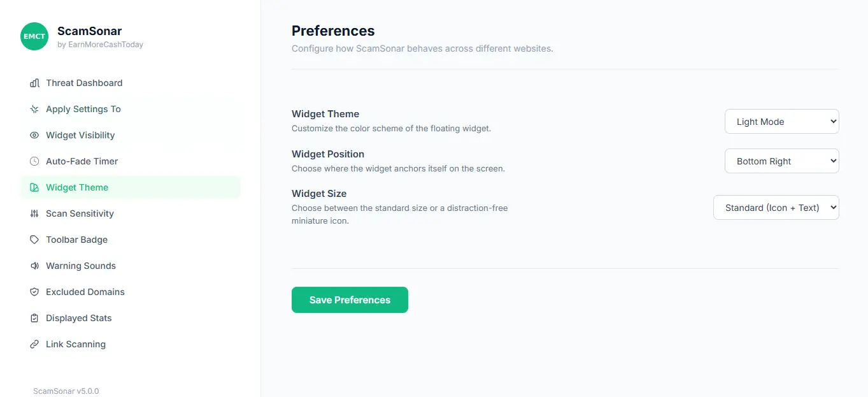
Task: Open the Excluded Domains section
Action: (x=85, y=292)
